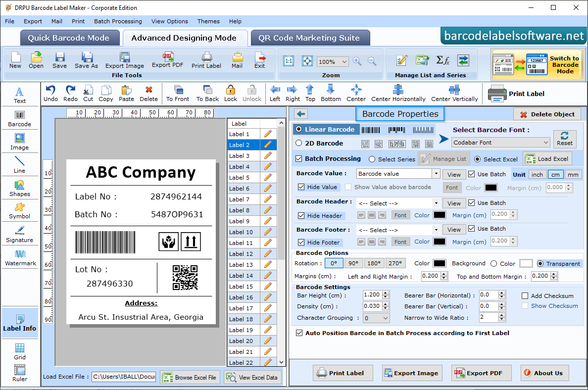Click Export PDF in File Tools
588x390 pixels.
click(x=167, y=60)
